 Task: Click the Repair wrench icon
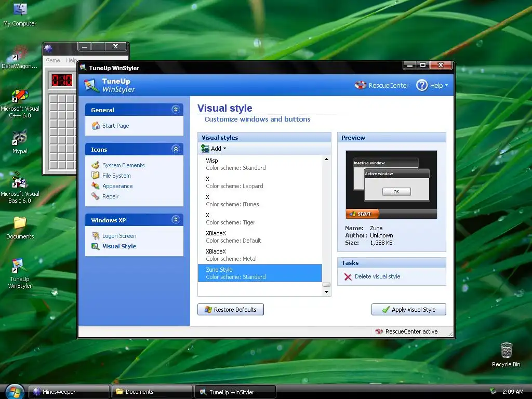tap(96, 196)
